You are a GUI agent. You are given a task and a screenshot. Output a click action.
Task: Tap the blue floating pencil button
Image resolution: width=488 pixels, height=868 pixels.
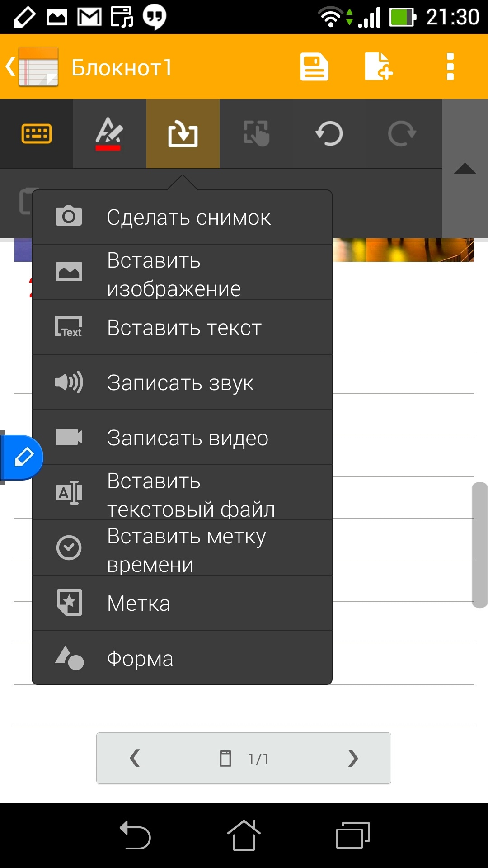[x=23, y=458]
